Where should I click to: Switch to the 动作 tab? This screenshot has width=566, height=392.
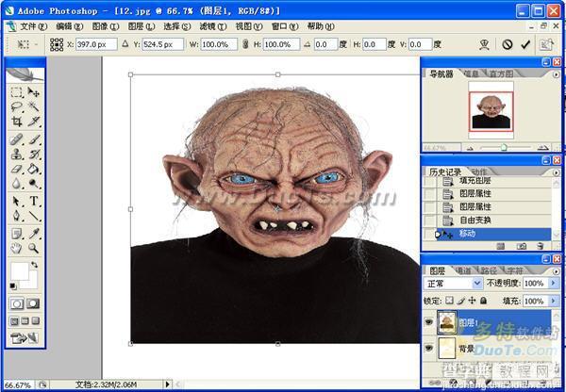[478, 171]
